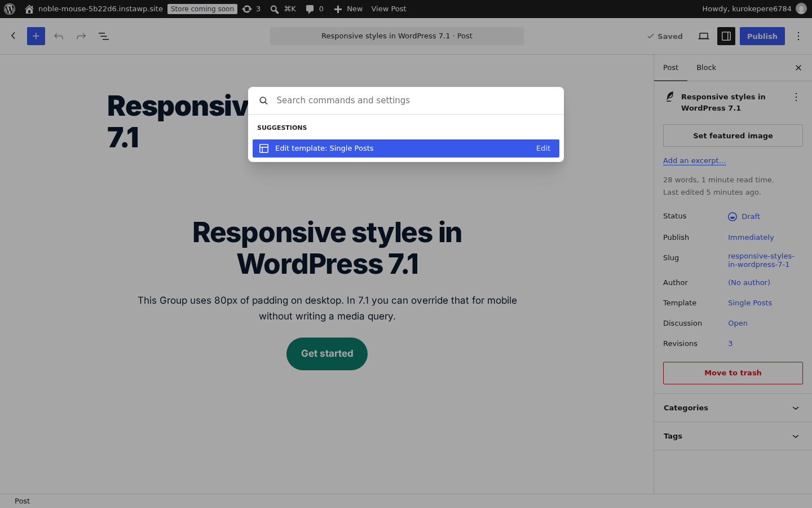Viewport: 812px width, 508px height.
Task: Click the Get started button block
Action: coord(327,354)
